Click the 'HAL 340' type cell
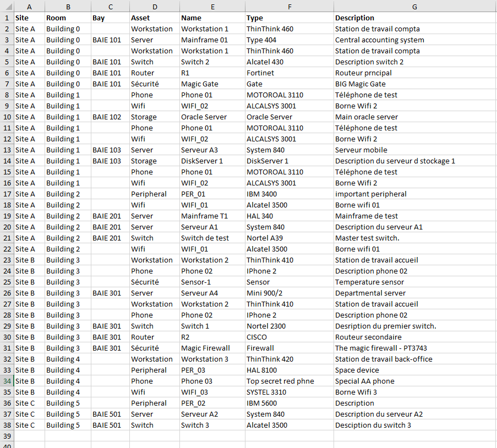Image resolution: width=497 pixels, height=448 pixels. tap(260, 216)
